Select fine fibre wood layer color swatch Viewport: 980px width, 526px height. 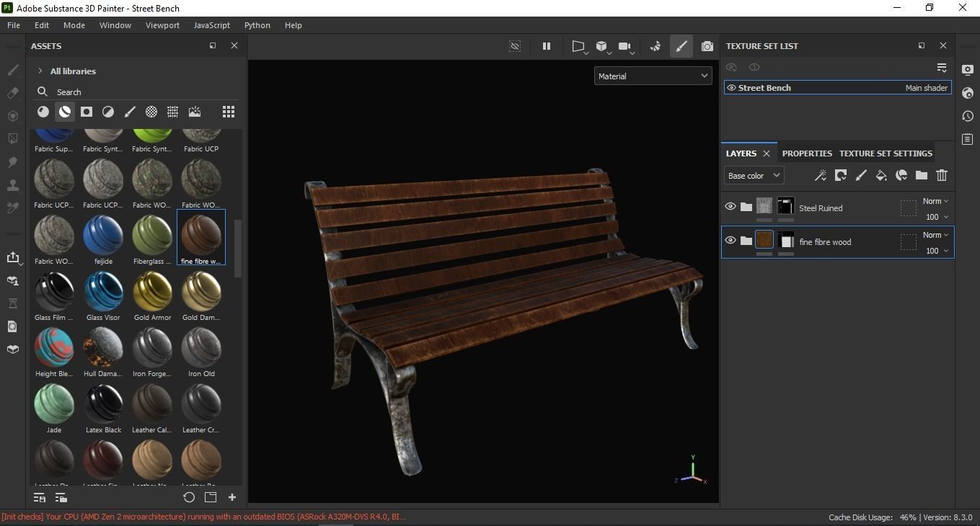(x=764, y=240)
